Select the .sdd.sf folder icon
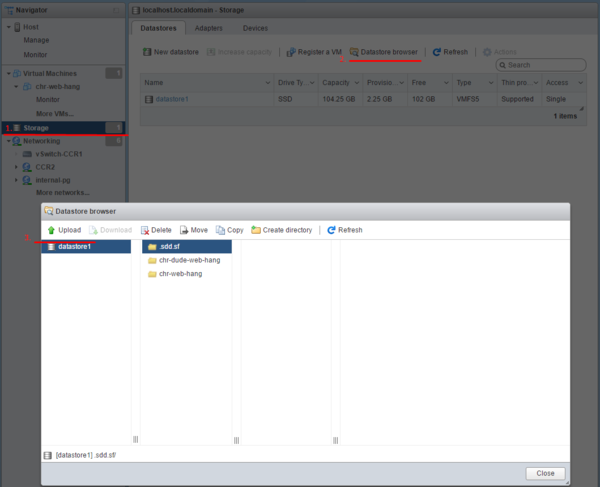The width and height of the screenshot is (600, 487). click(x=152, y=247)
